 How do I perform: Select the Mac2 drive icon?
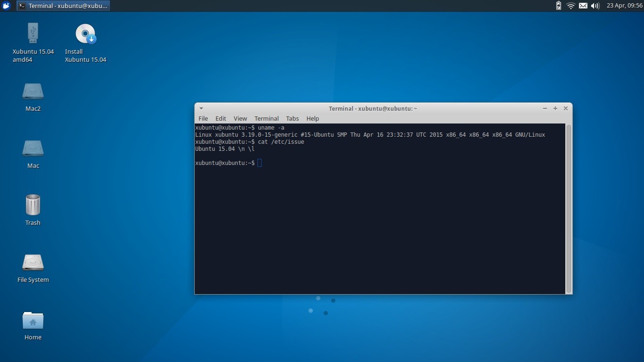click(33, 91)
